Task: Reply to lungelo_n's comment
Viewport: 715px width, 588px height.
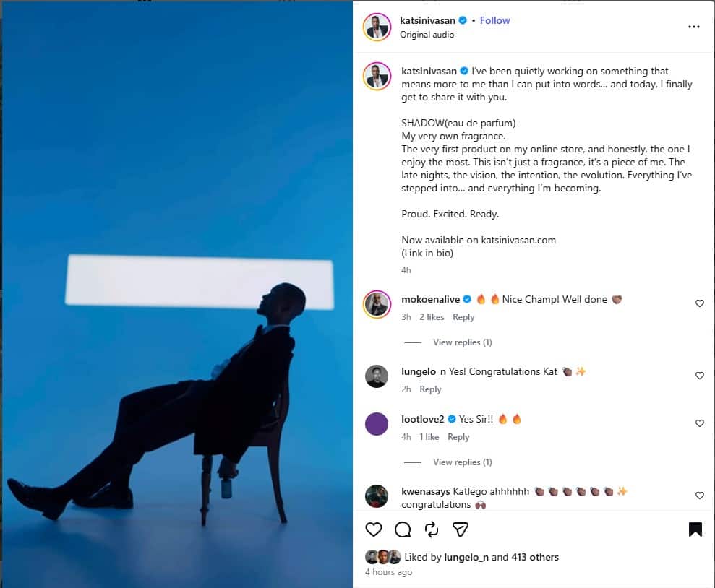Action: pos(430,389)
